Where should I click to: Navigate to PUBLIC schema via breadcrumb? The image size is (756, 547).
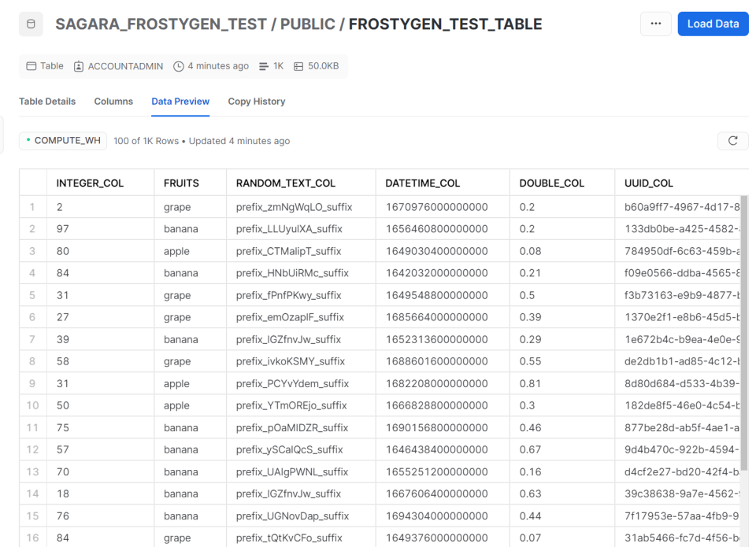(308, 24)
